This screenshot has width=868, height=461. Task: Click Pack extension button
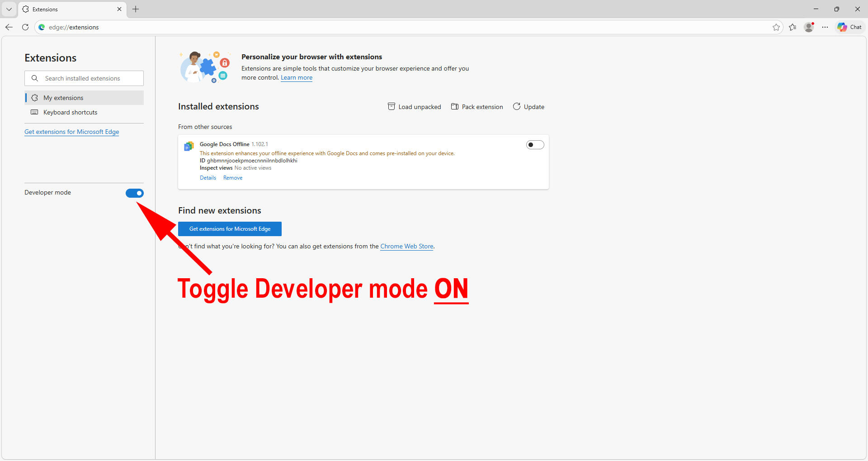coord(477,107)
